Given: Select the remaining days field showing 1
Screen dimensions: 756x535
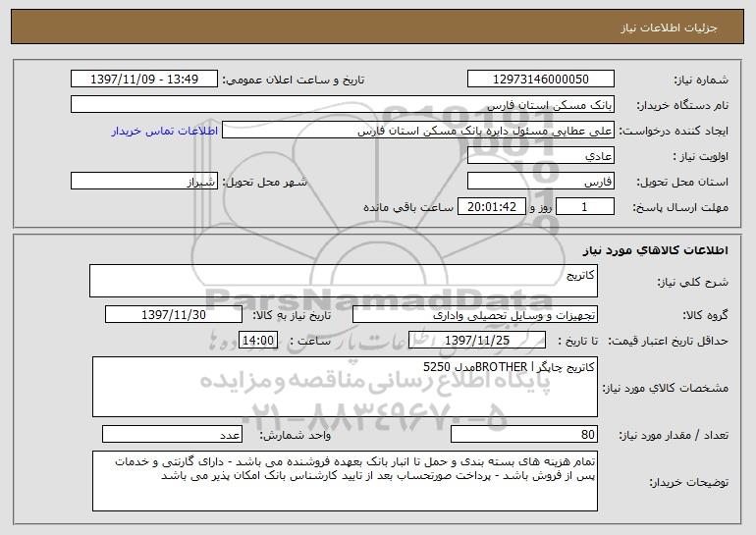Looking at the screenshot, I should coord(585,207).
